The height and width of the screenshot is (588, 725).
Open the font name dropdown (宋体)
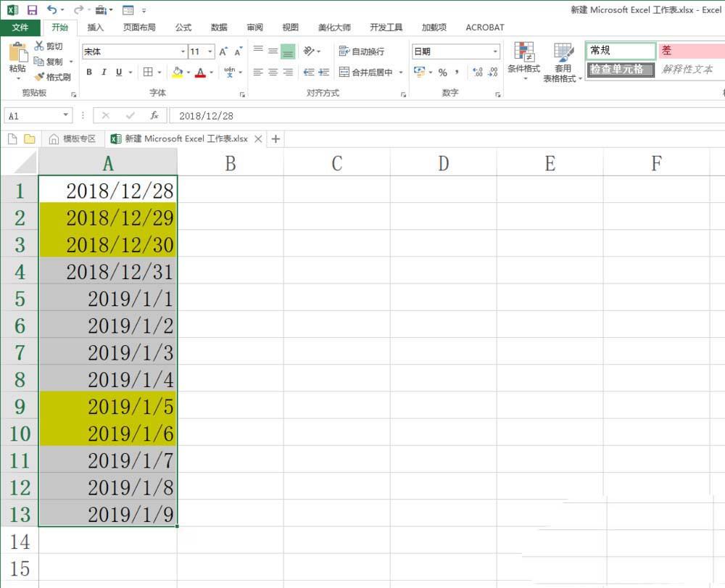pyautogui.click(x=183, y=51)
